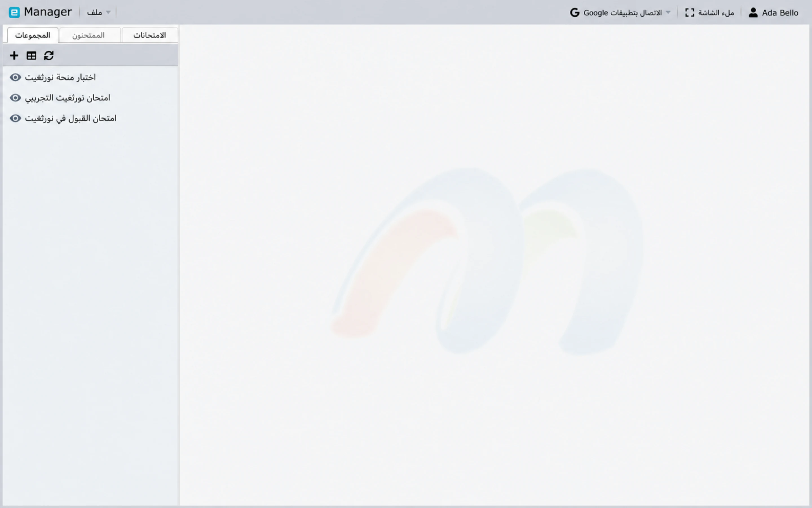Switch to the الممتحنون tab
This screenshot has height=508, width=812.
tap(90, 35)
